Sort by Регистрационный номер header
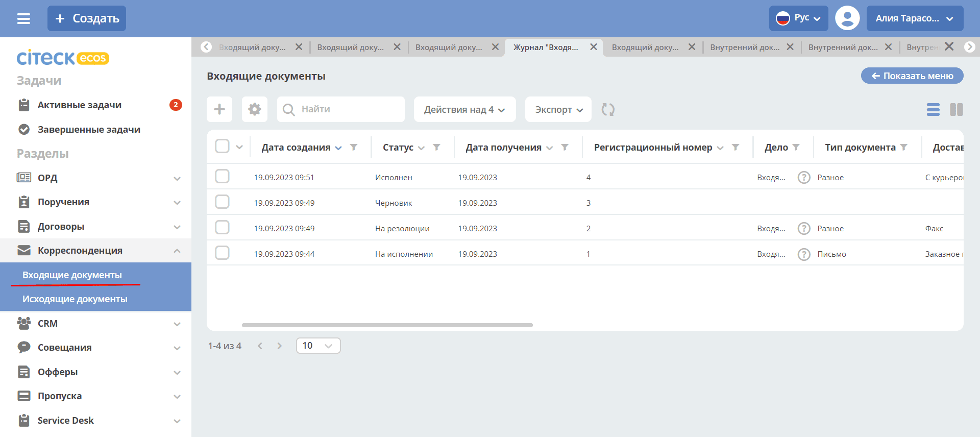Viewport: 980px width, 437px height. point(653,147)
